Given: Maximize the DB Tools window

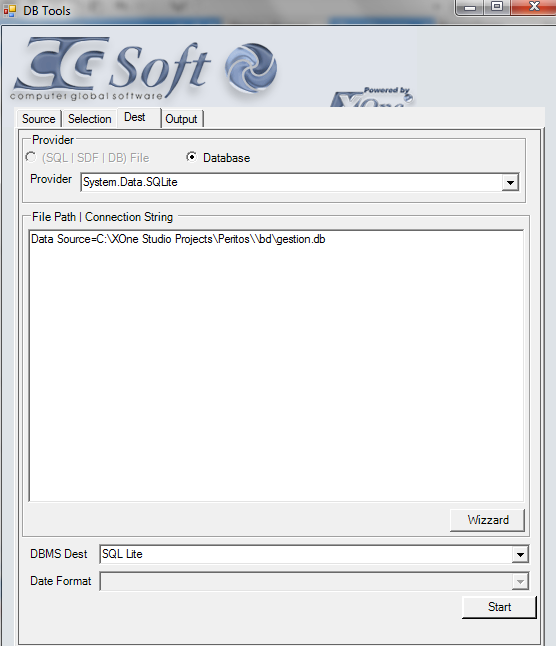Looking at the screenshot, I should (497, 7).
